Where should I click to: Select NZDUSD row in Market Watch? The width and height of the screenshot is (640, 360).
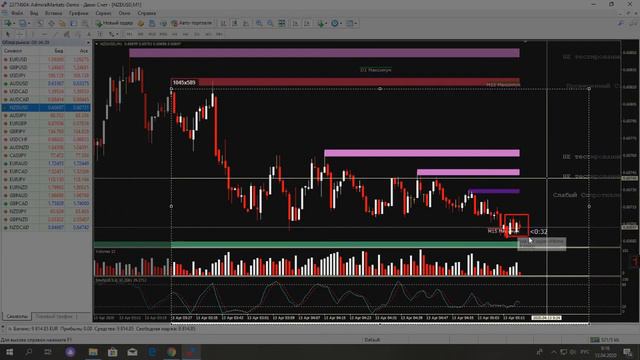click(46, 107)
